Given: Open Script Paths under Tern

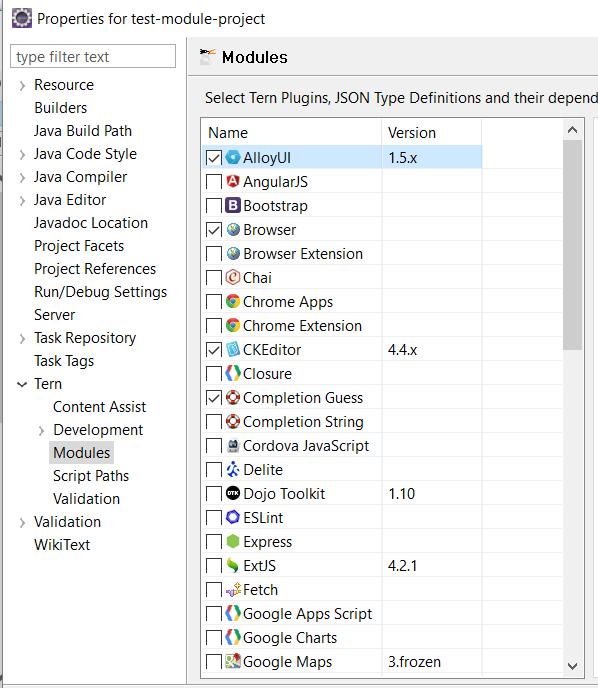Looking at the screenshot, I should point(91,476).
